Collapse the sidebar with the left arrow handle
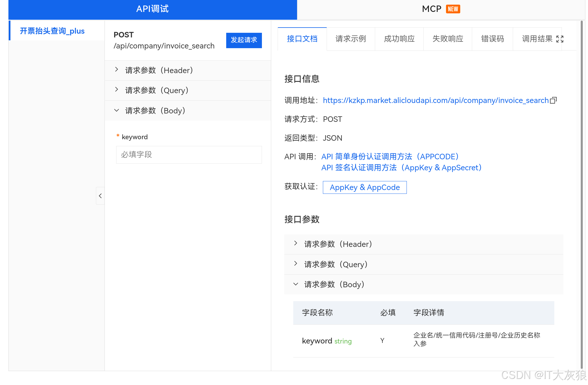Image resolution: width=588 pixels, height=385 pixels. (100, 196)
